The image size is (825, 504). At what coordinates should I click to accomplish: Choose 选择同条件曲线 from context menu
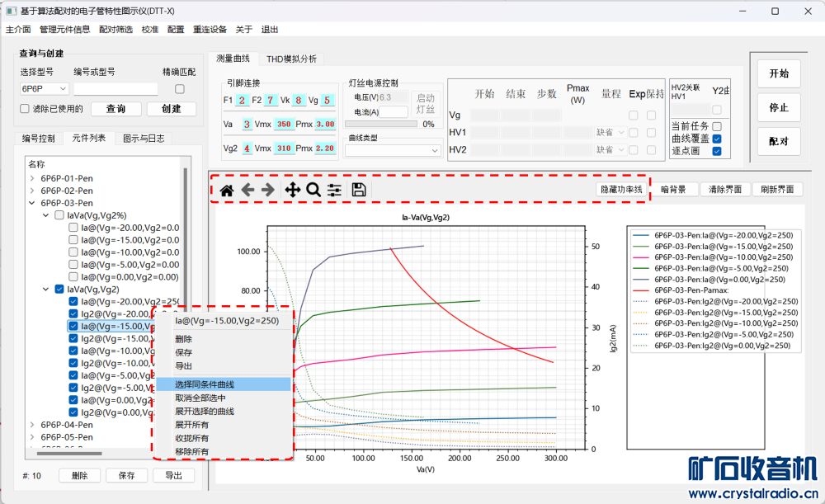[205, 384]
